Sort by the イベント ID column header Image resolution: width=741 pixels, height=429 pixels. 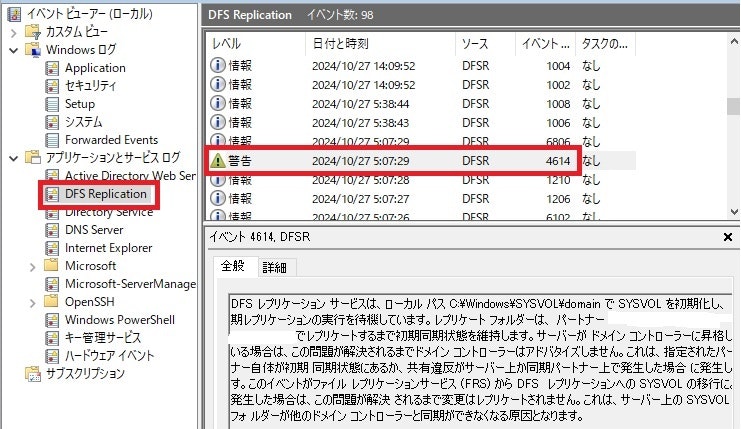click(x=546, y=43)
